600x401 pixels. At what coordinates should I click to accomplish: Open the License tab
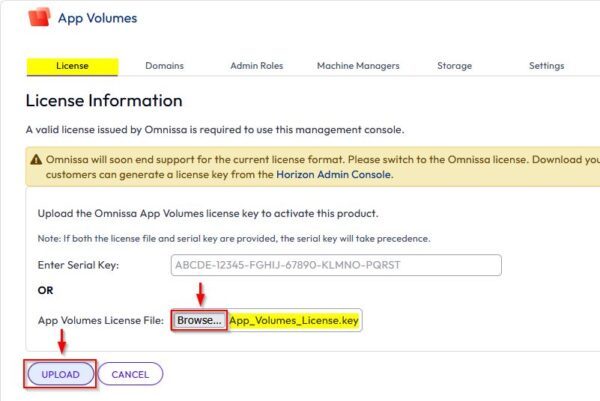(72, 66)
